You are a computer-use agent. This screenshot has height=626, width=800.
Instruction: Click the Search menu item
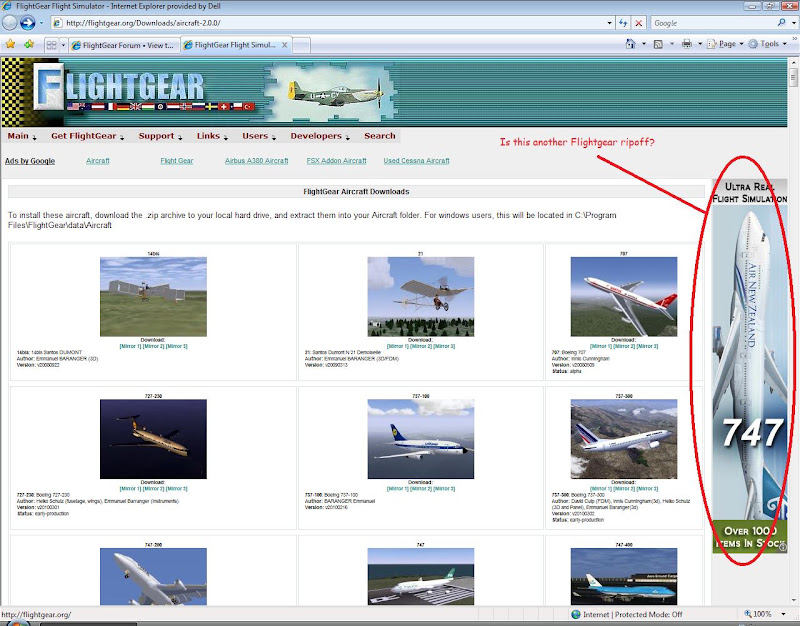coord(380,136)
